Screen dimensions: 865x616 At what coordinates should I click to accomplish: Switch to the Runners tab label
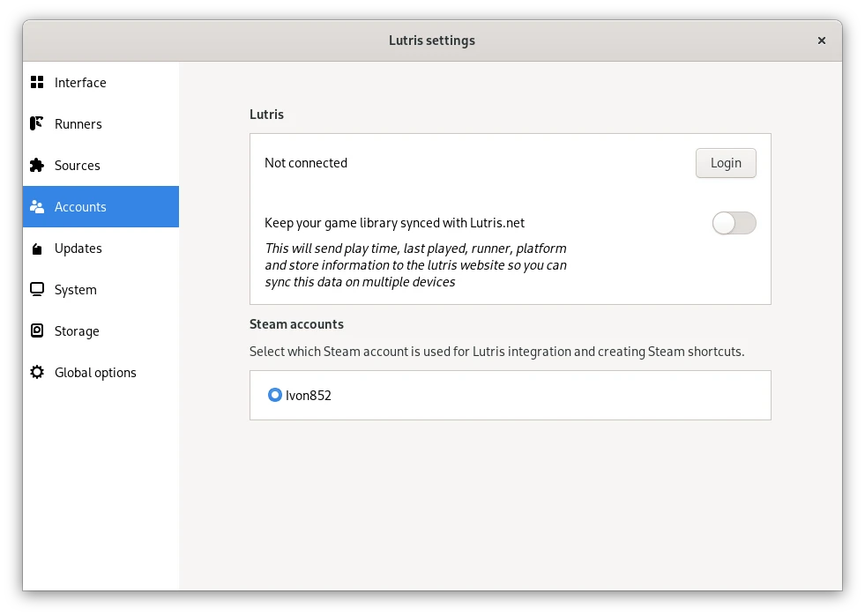pos(78,124)
